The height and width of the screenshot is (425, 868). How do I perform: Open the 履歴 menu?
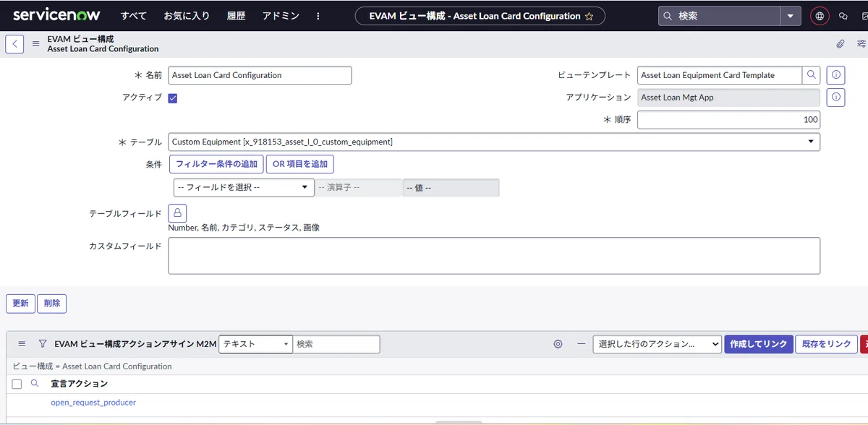click(x=236, y=16)
